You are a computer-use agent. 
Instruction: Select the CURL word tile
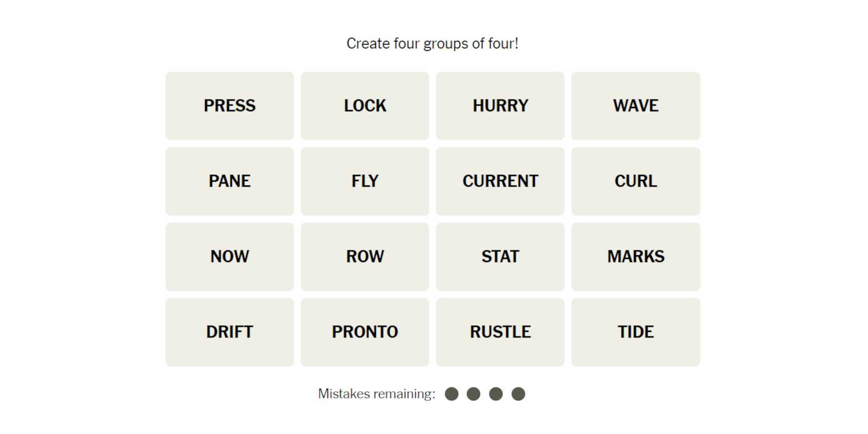point(635,181)
